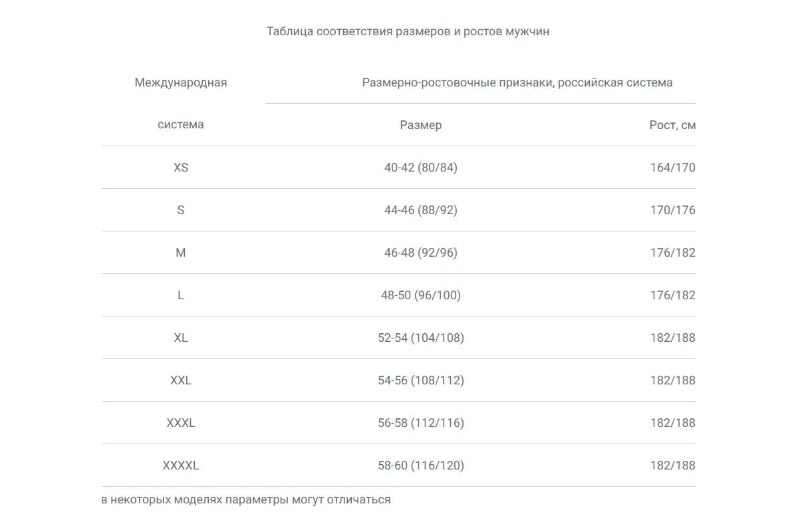Screen dimensions: 798x532
Task: Click the XXXXL size label
Action: tap(181, 465)
